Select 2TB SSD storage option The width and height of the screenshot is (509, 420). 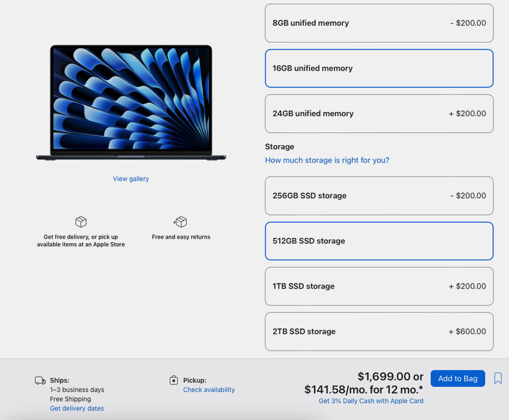(x=379, y=332)
